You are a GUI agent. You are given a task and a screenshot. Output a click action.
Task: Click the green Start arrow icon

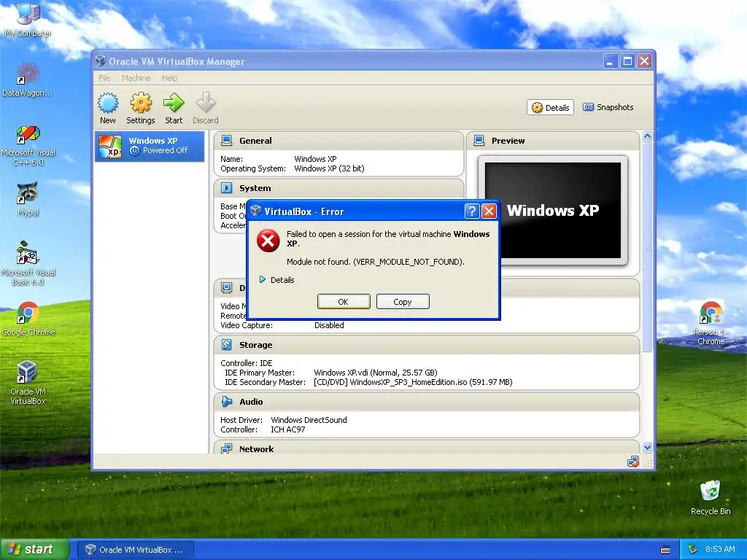[174, 102]
